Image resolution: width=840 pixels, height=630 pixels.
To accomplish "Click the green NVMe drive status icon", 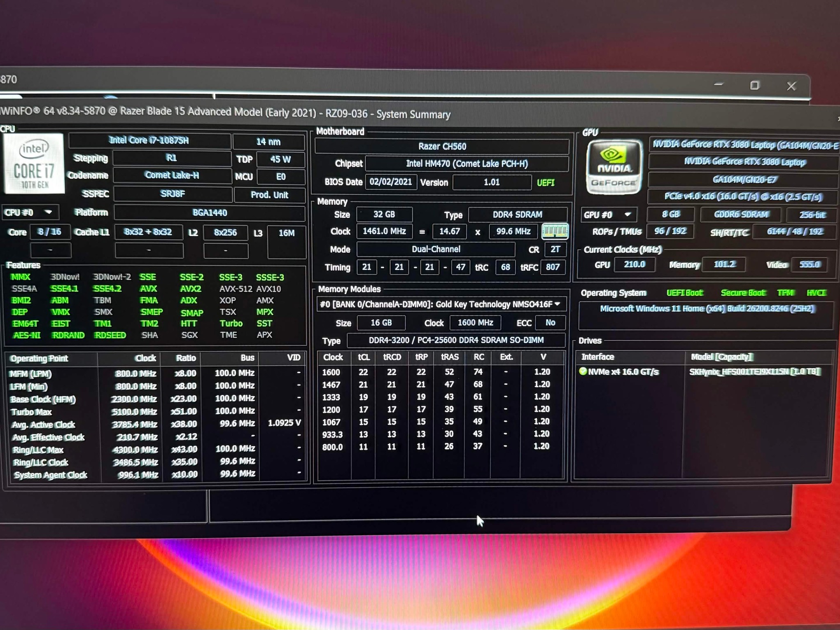I will tap(583, 372).
